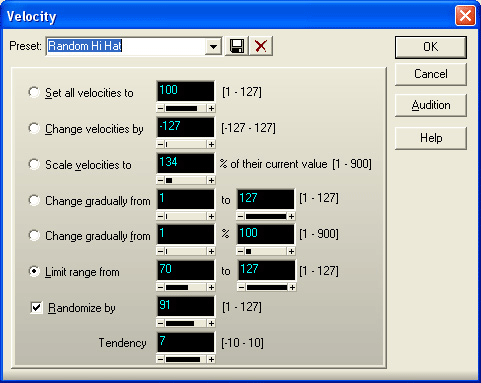Cancel the Velocity dialog
The image size is (481, 383).
(x=431, y=74)
